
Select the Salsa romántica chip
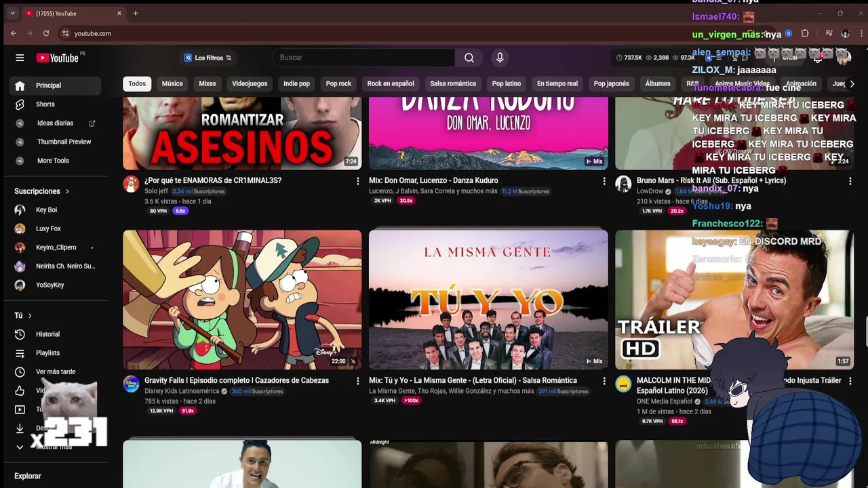point(453,83)
